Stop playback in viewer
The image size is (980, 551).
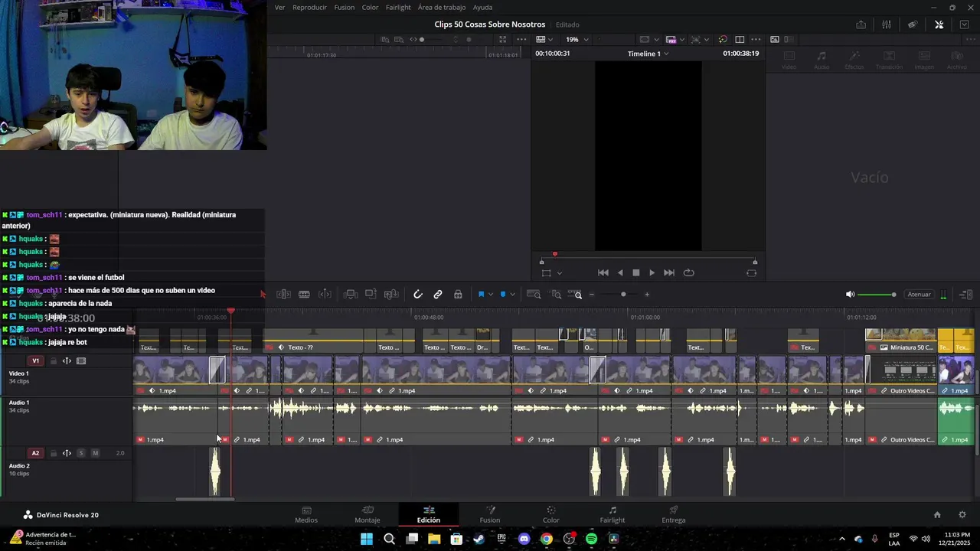[x=635, y=272]
